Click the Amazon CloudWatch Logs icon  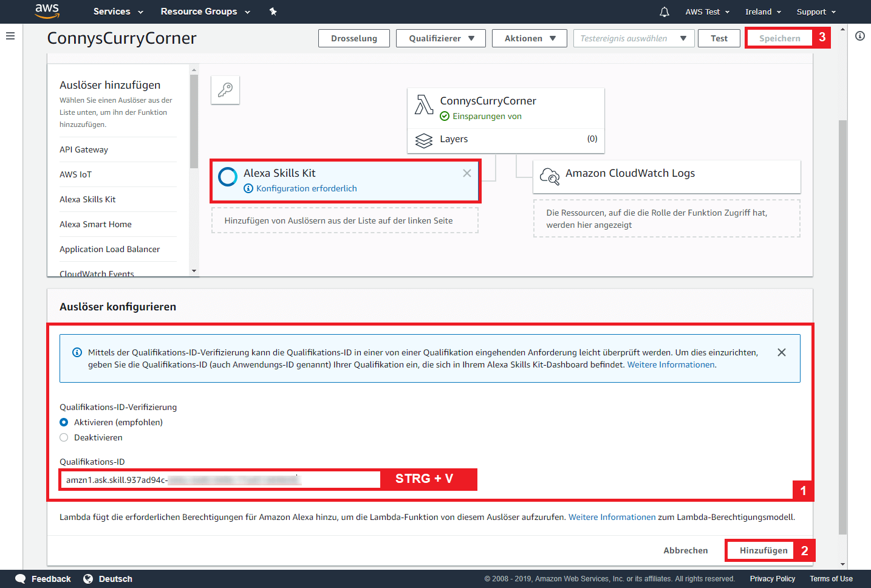(x=550, y=176)
